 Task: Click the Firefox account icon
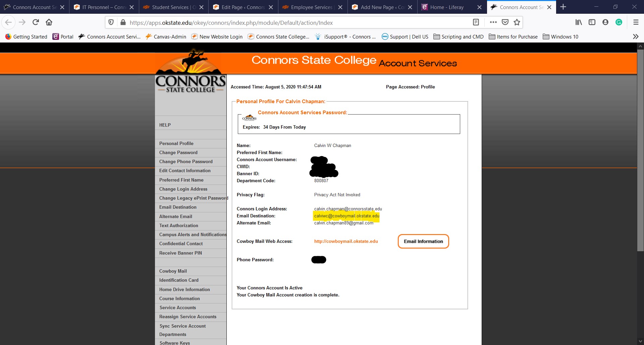pyautogui.click(x=605, y=22)
